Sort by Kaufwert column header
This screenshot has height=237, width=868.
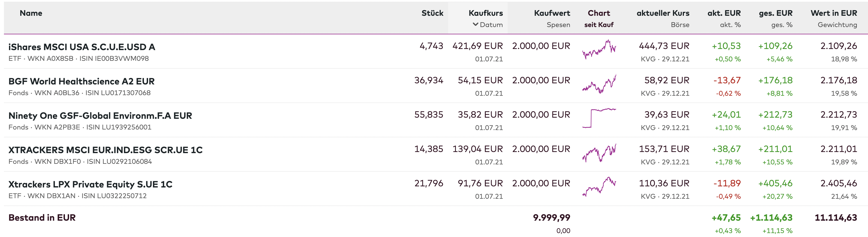coord(551,13)
